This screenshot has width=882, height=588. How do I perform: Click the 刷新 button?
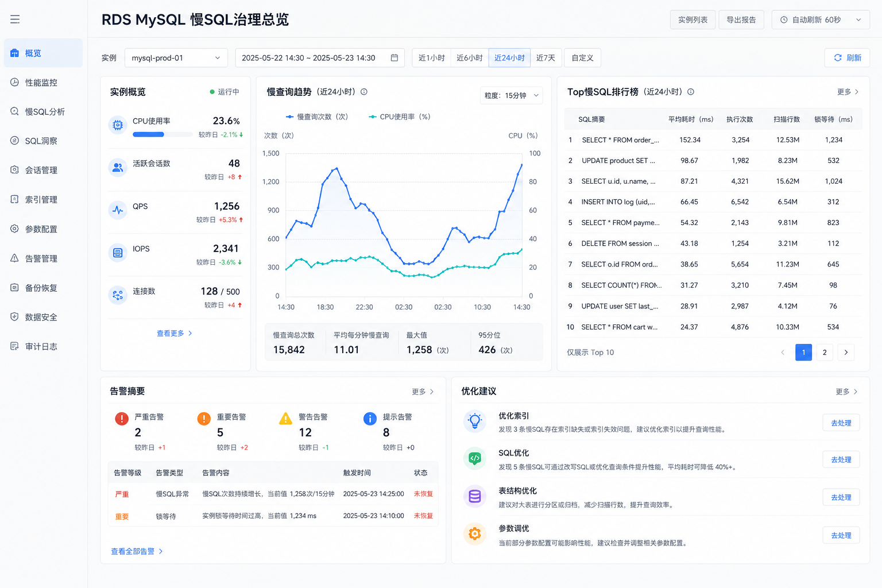pyautogui.click(x=847, y=58)
